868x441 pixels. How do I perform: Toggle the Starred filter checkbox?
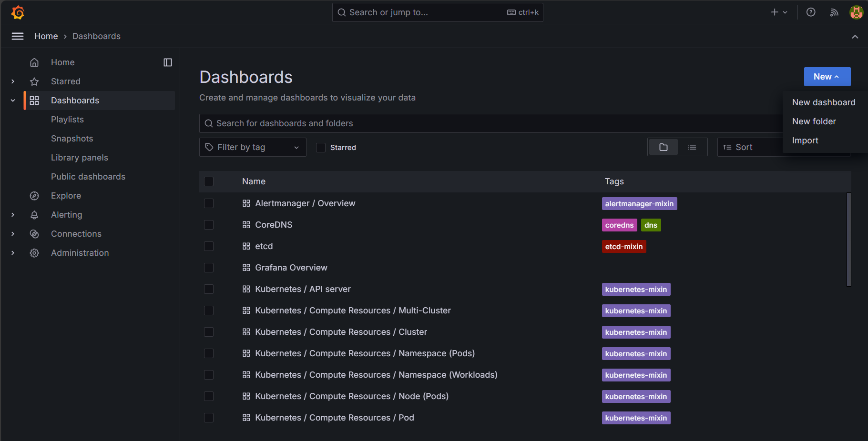pyautogui.click(x=321, y=148)
